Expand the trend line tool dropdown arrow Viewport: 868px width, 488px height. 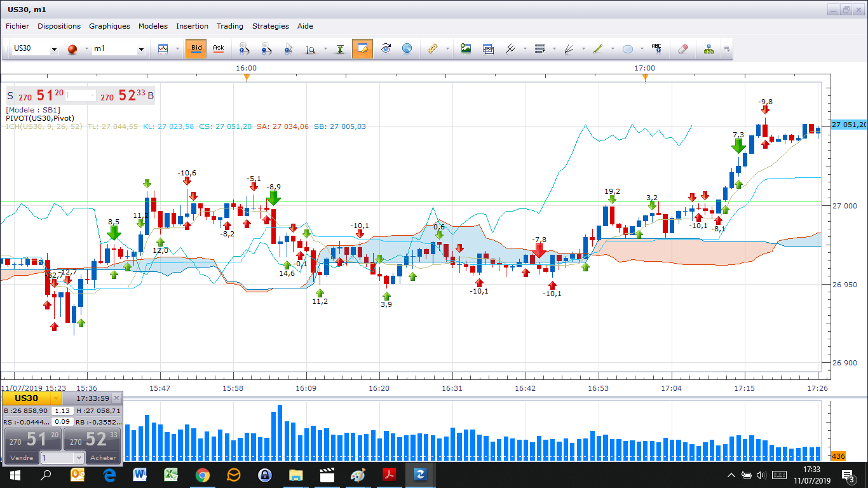click(x=613, y=50)
